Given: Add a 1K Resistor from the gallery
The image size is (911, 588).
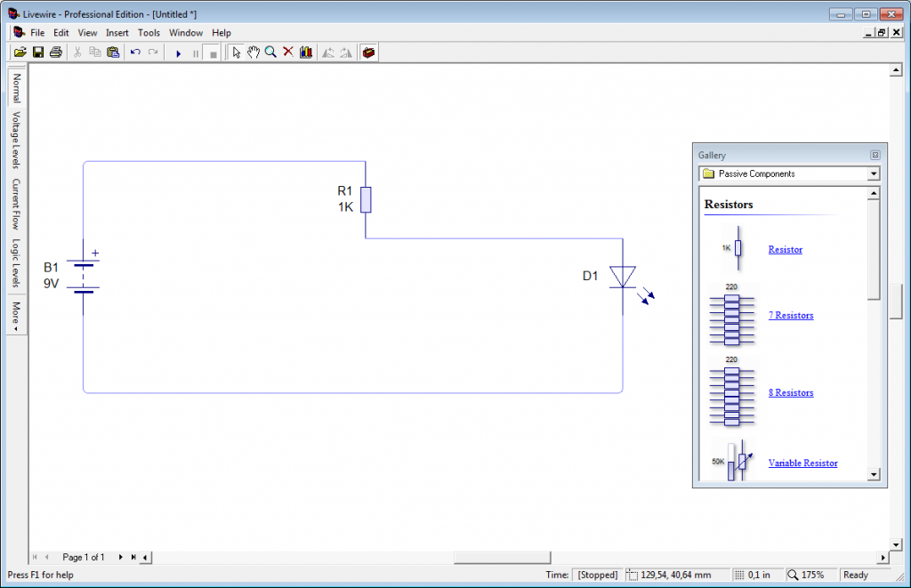Looking at the screenshot, I should [x=784, y=249].
